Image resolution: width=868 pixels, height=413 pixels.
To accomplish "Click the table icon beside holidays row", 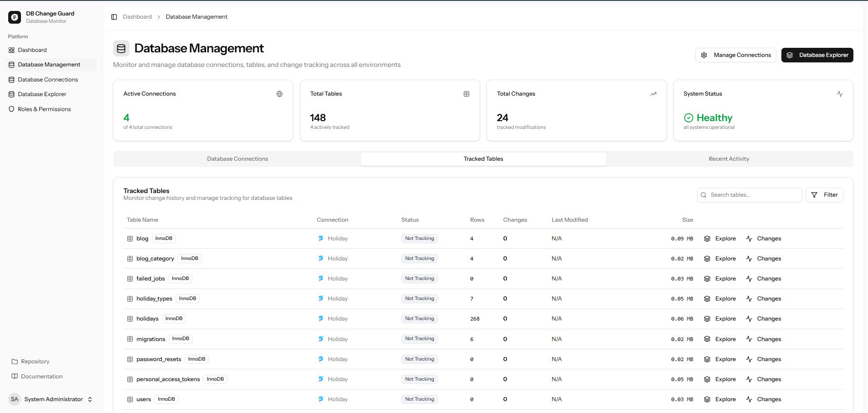I will 130,319.
